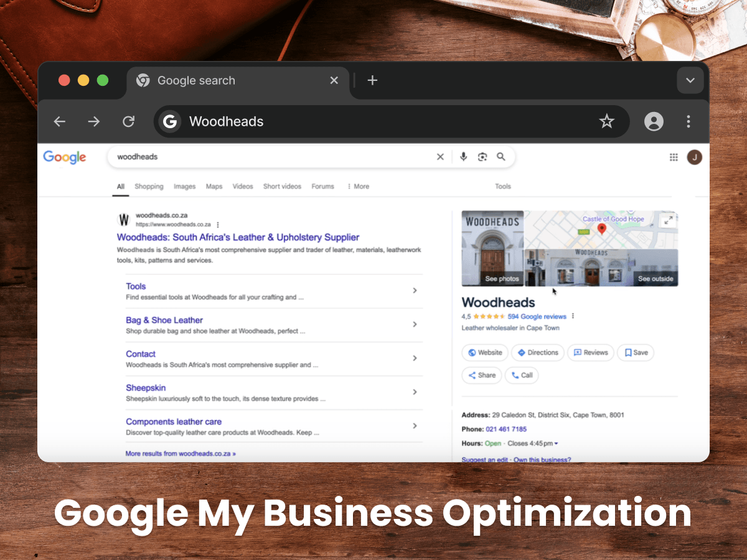Expand the chevron on Bag & Shoe Leather row
This screenshot has height=560, width=747.
click(415, 324)
